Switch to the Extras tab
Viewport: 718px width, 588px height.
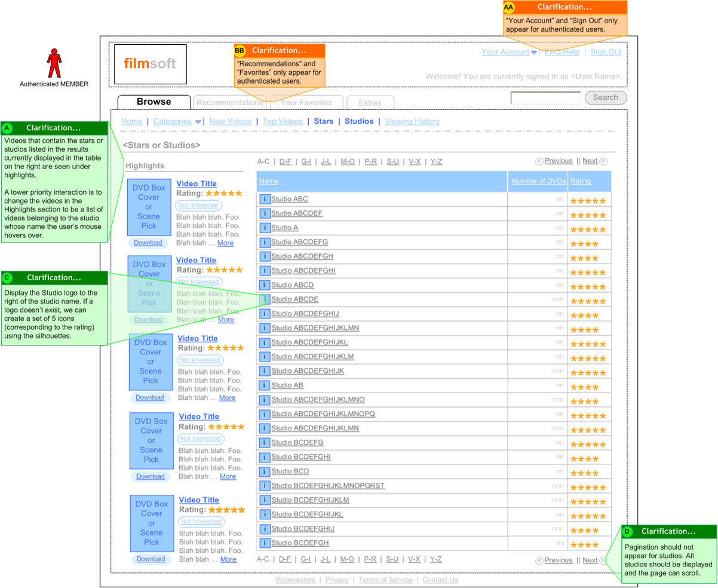point(370,103)
